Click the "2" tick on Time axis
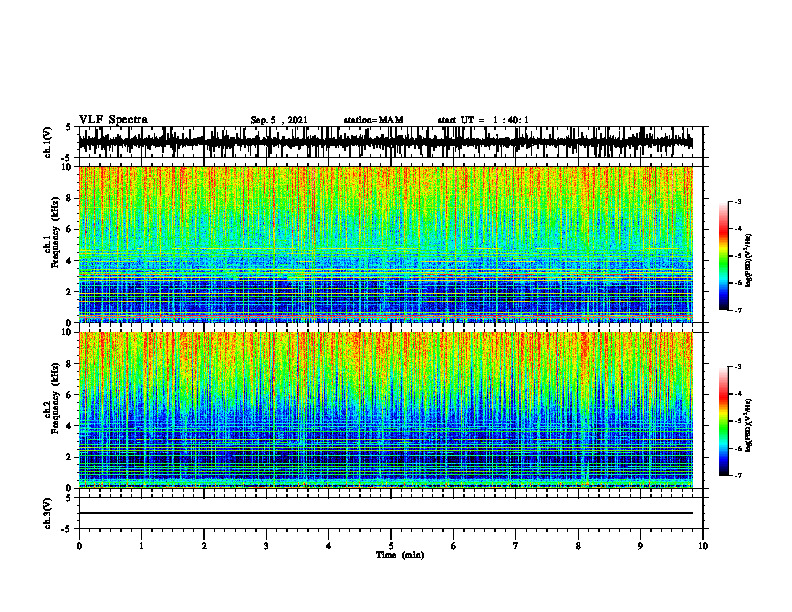 (x=204, y=546)
